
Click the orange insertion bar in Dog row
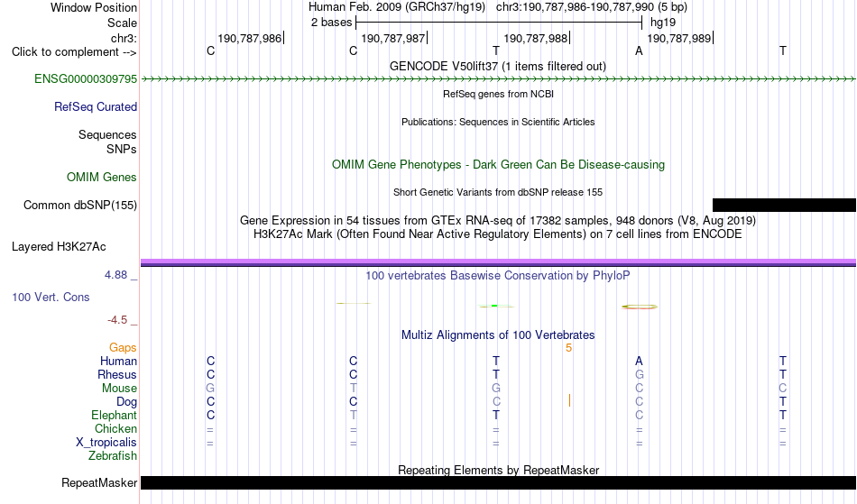[x=569, y=401]
